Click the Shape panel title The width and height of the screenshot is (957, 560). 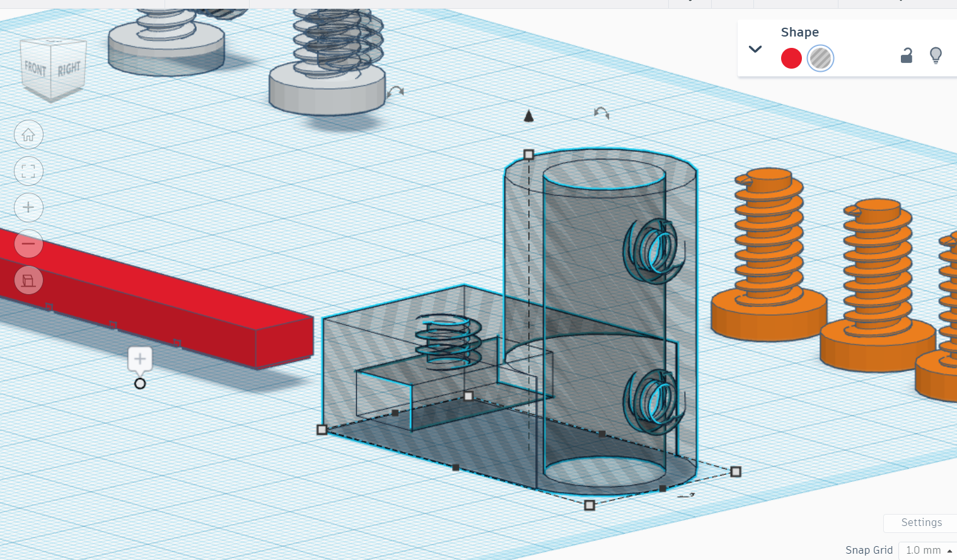pyautogui.click(x=799, y=32)
